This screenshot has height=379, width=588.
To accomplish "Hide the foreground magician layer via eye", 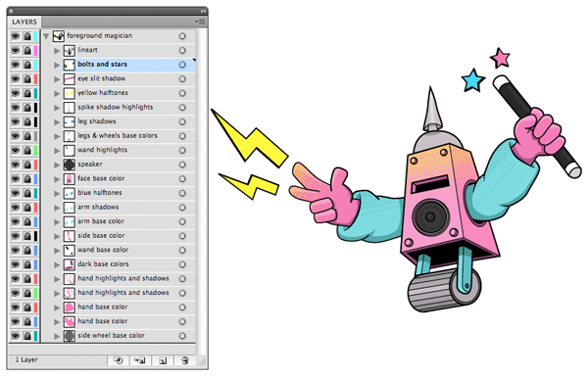I will pos(15,36).
